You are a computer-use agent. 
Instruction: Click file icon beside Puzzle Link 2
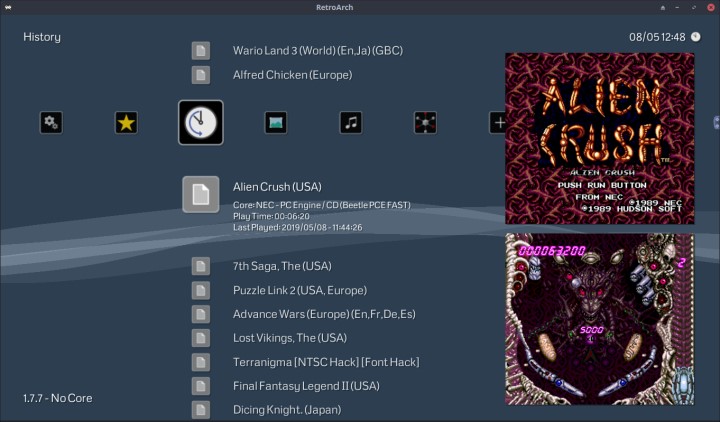201,290
